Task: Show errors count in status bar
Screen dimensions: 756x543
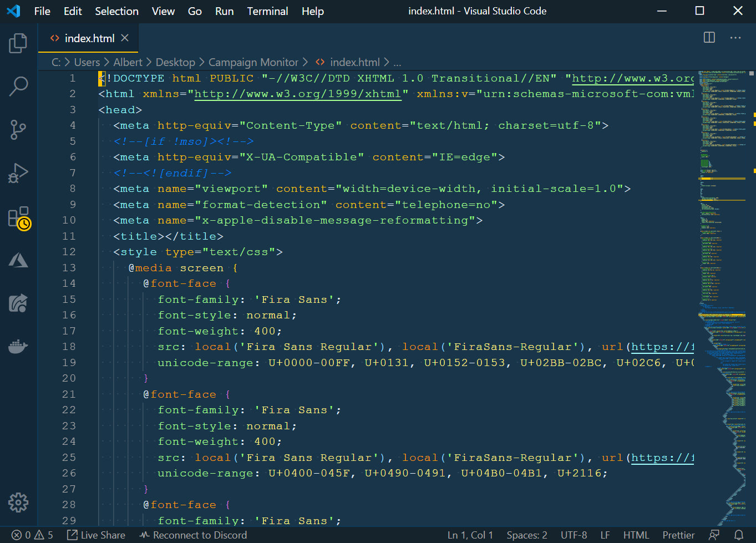Action: pyautogui.click(x=21, y=535)
